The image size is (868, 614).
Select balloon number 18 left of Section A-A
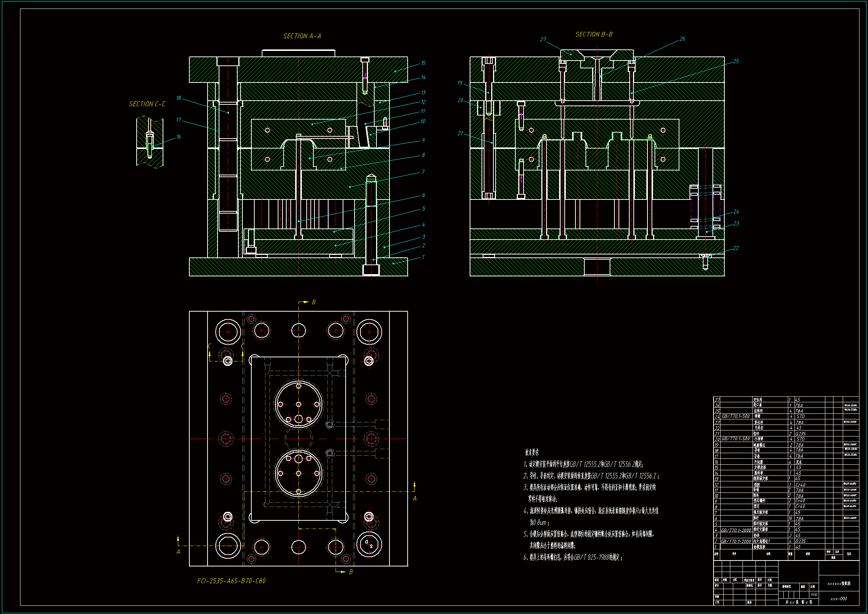pos(179,98)
